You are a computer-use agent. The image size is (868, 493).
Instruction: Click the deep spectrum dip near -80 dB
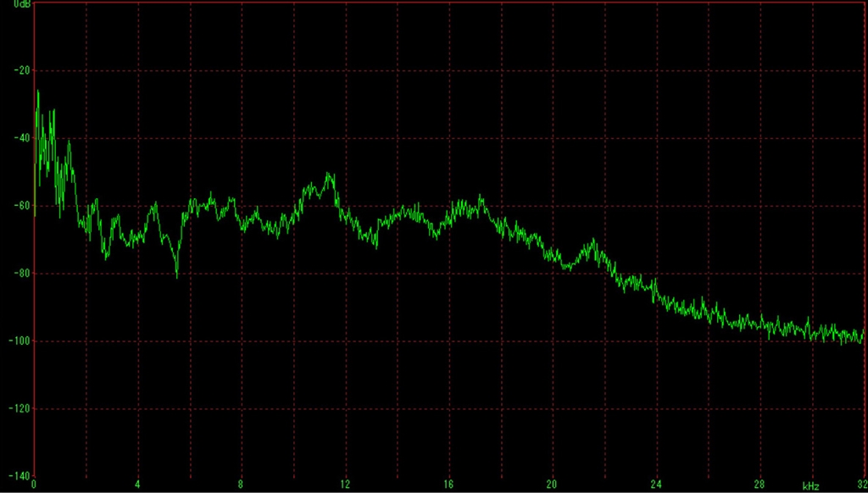pos(176,274)
